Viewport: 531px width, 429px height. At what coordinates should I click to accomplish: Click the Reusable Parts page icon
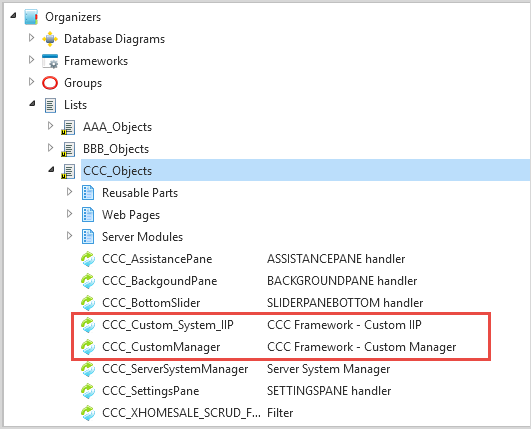click(88, 193)
